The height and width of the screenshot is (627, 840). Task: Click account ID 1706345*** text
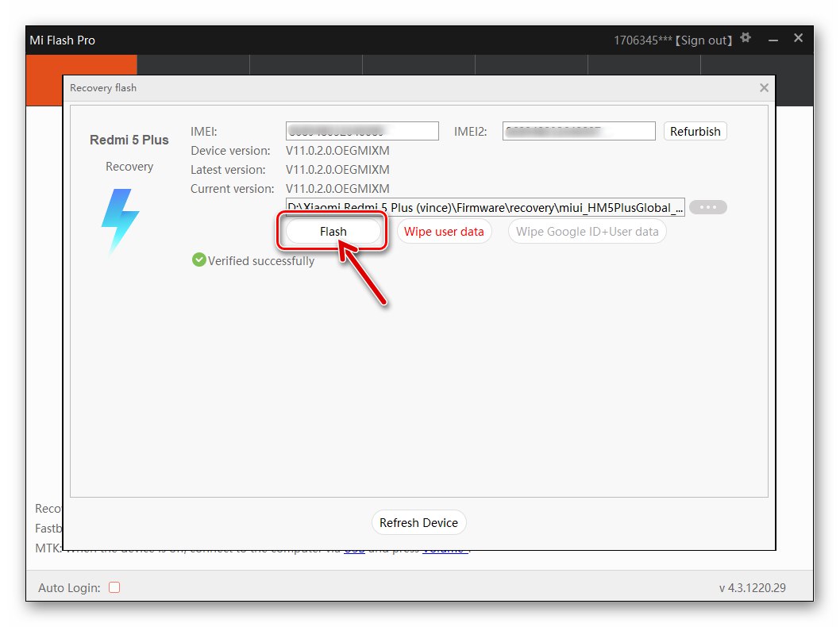(643, 40)
